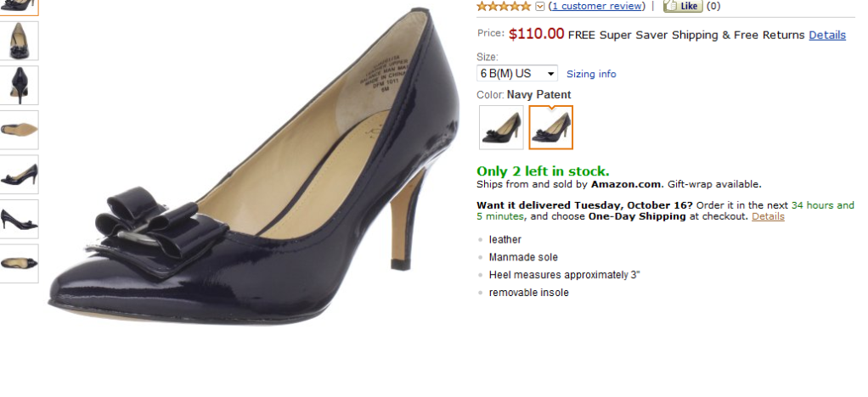Show the front-view shoe thumbnail

click(19, 41)
